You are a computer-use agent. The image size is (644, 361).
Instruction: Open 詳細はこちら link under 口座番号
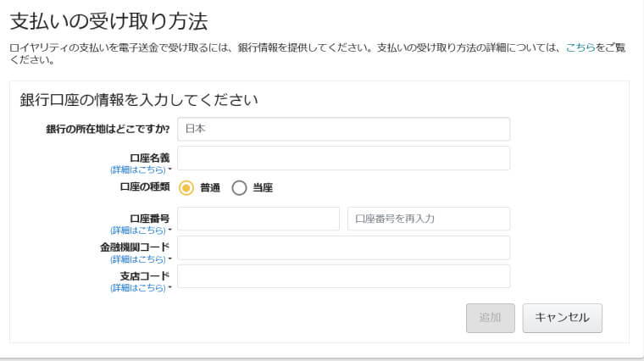[138, 230]
